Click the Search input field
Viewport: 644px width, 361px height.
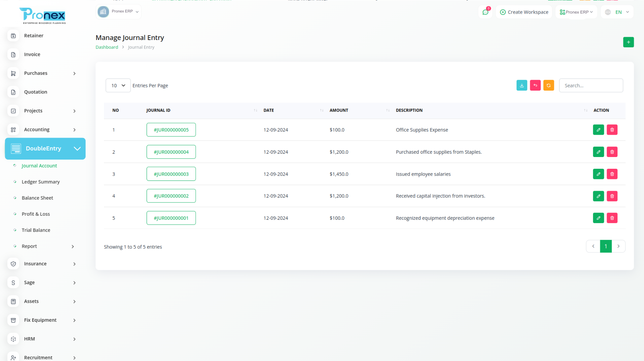[x=591, y=85]
